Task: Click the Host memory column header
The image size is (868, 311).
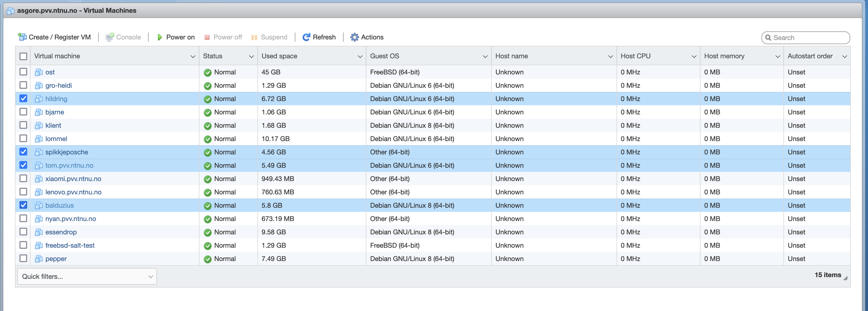Action: [724, 56]
